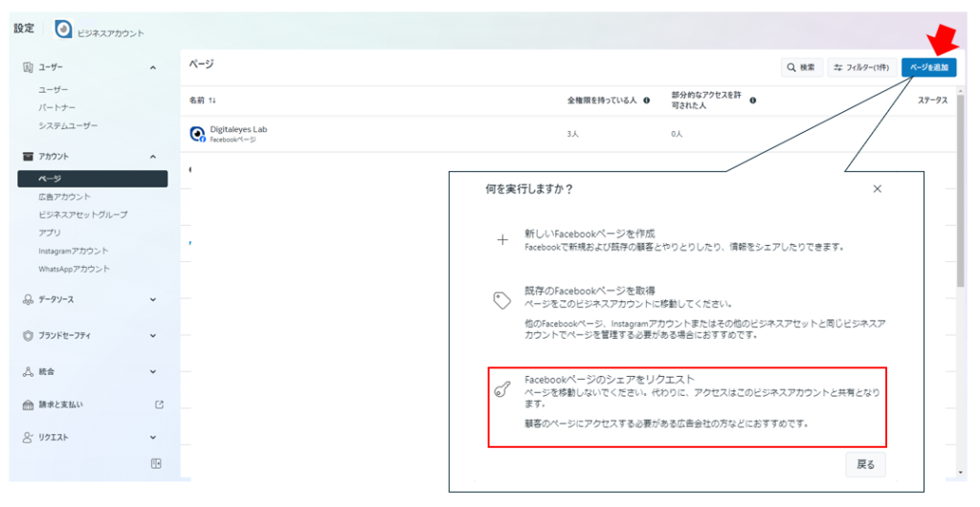Image resolution: width=980 pixels, height=507 pixels.
Task: Click the リクエスト person icon
Action: tap(28, 438)
